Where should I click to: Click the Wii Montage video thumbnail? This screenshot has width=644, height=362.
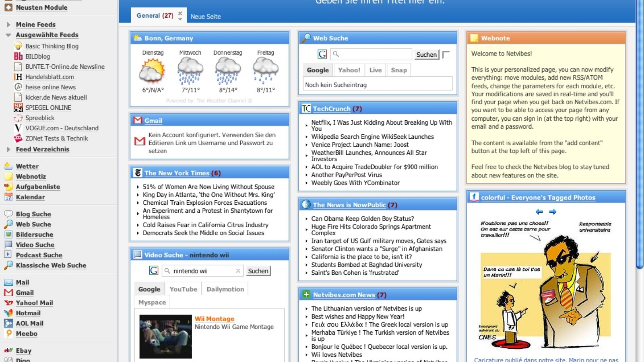click(x=165, y=336)
